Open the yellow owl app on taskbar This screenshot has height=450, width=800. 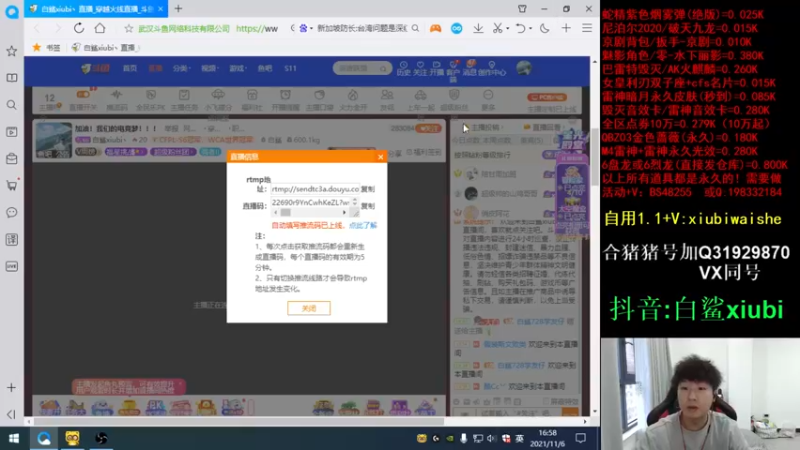(72, 438)
